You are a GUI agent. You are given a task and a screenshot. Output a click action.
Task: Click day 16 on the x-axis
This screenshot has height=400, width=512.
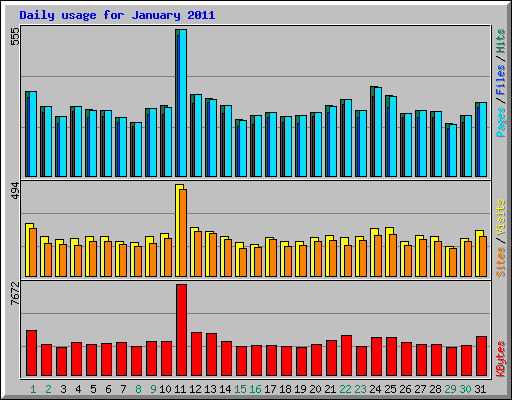tap(255, 389)
